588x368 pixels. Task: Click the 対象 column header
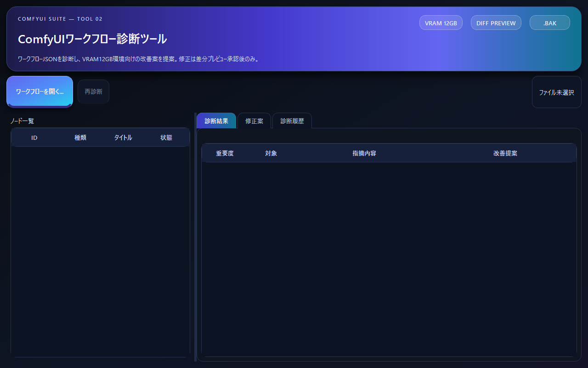tap(271, 153)
